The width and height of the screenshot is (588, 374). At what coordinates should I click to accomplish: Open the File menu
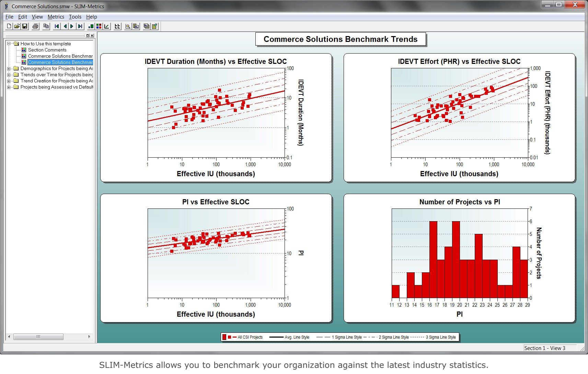(x=9, y=16)
